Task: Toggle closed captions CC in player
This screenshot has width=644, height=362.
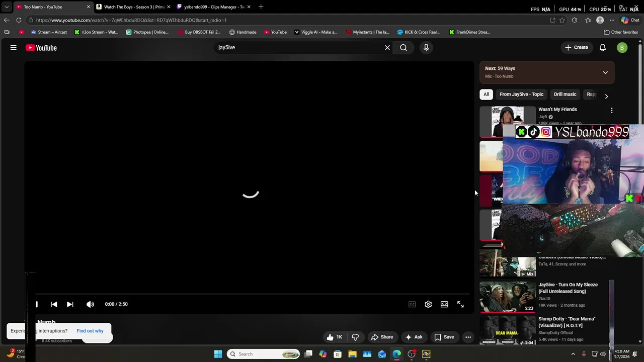Action: 412,304
